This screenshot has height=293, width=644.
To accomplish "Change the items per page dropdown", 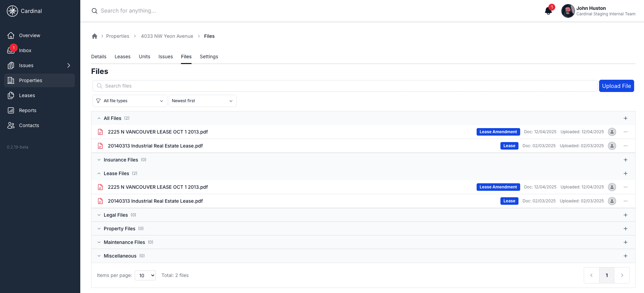I will (x=145, y=275).
